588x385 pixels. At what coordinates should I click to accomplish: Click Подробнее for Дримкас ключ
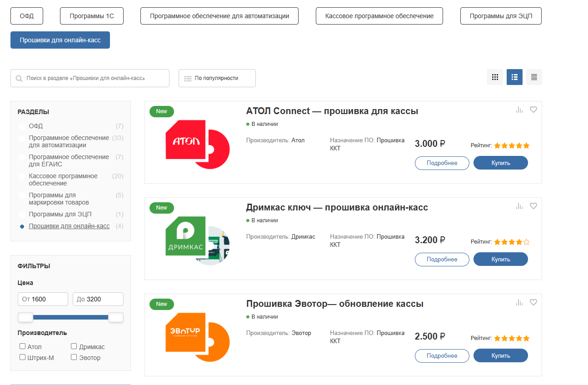[x=442, y=259]
